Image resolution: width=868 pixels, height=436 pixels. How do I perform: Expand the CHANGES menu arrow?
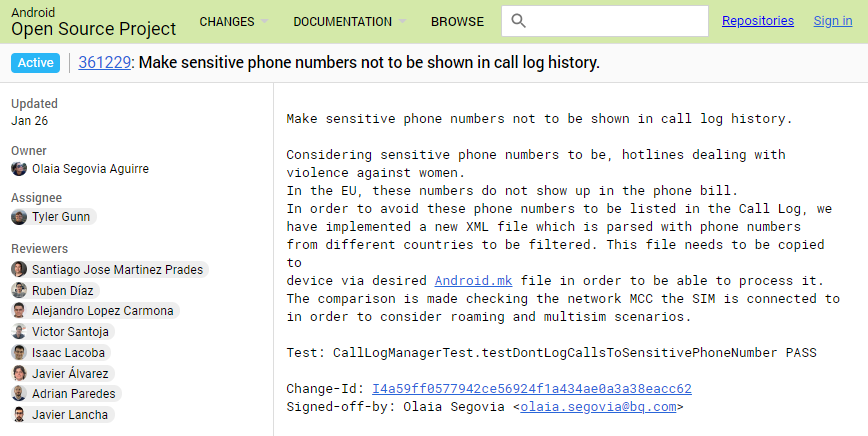click(x=265, y=22)
